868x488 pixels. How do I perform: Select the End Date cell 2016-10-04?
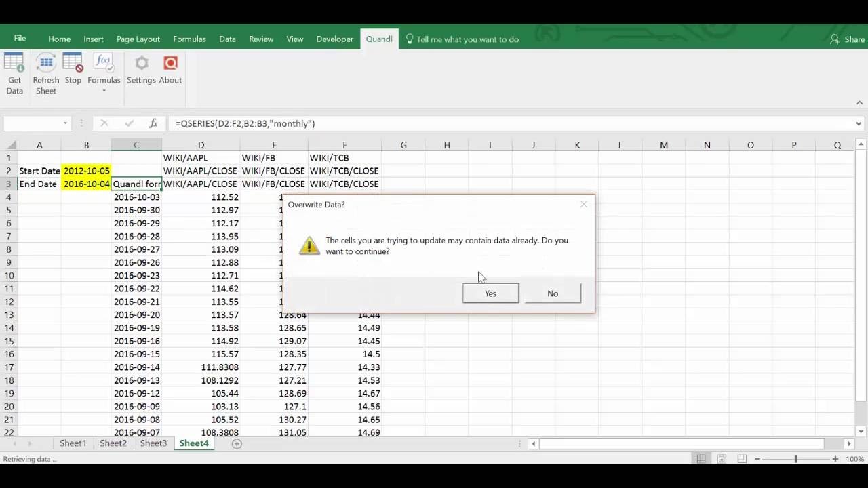[x=86, y=184]
